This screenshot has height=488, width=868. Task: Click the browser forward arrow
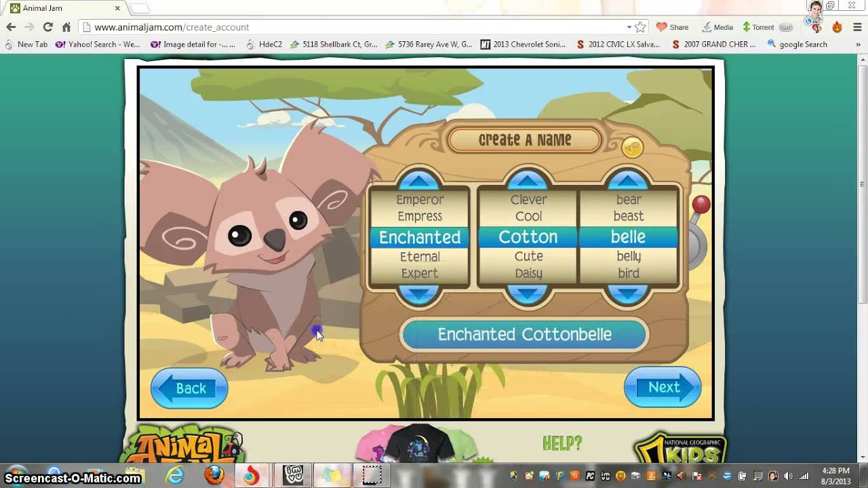click(28, 27)
